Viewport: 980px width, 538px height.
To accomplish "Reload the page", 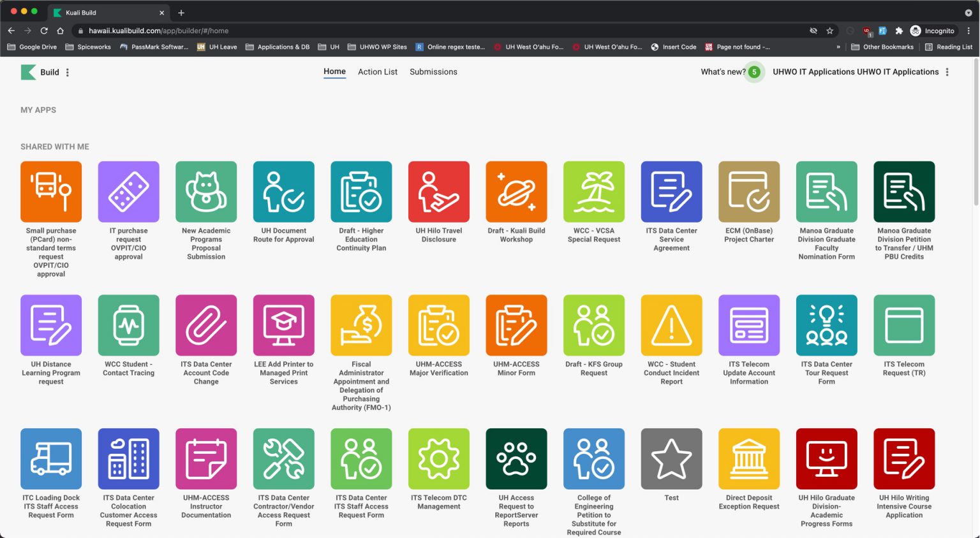I will tap(44, 31).
